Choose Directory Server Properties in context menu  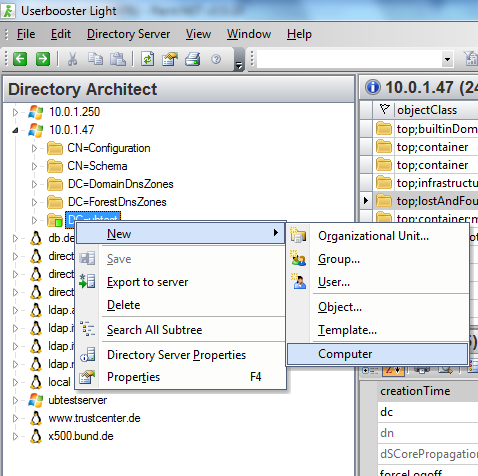tap(180, 355)
